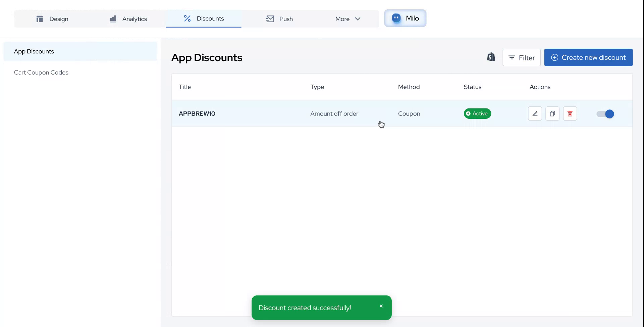
Task: Click the App Discounts page heading
Action: [x=207, y=58]
